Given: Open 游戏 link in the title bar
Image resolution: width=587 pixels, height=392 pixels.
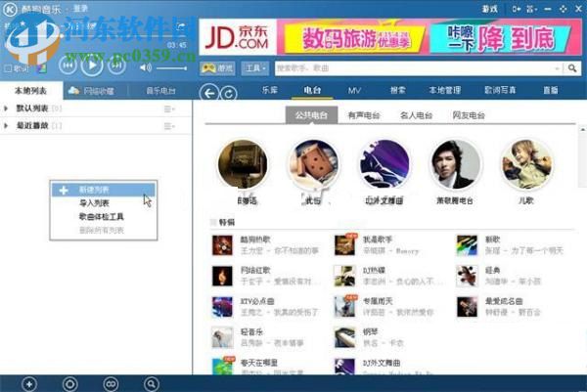Looking at the screenshot, I should 490,9.
